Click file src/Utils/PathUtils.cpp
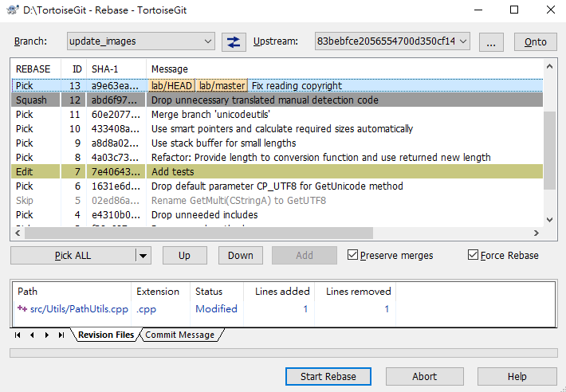 pyautogui.click(x=79, y=309)
